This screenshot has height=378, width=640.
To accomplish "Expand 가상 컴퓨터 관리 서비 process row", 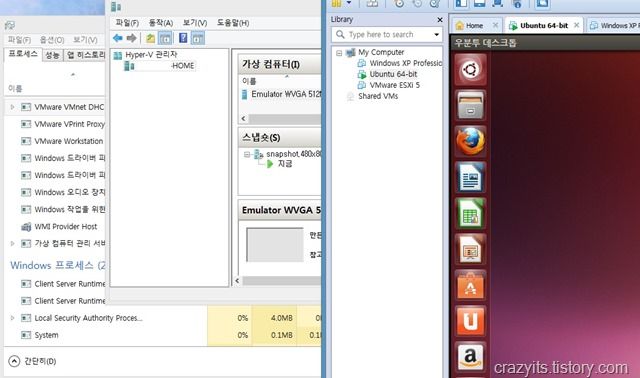I will [12, 243].
